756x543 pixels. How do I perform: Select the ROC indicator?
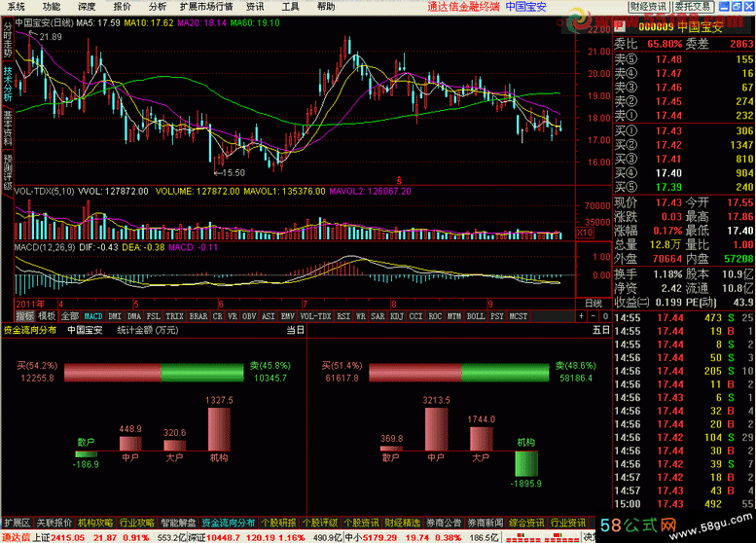[435, 316]
